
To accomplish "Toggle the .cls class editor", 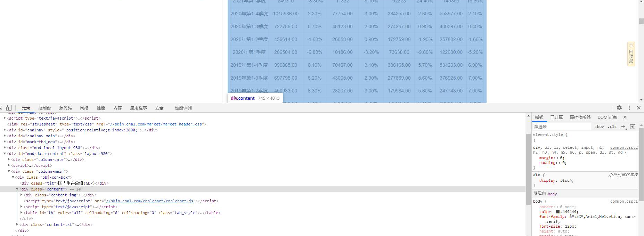I will (612, 127).
